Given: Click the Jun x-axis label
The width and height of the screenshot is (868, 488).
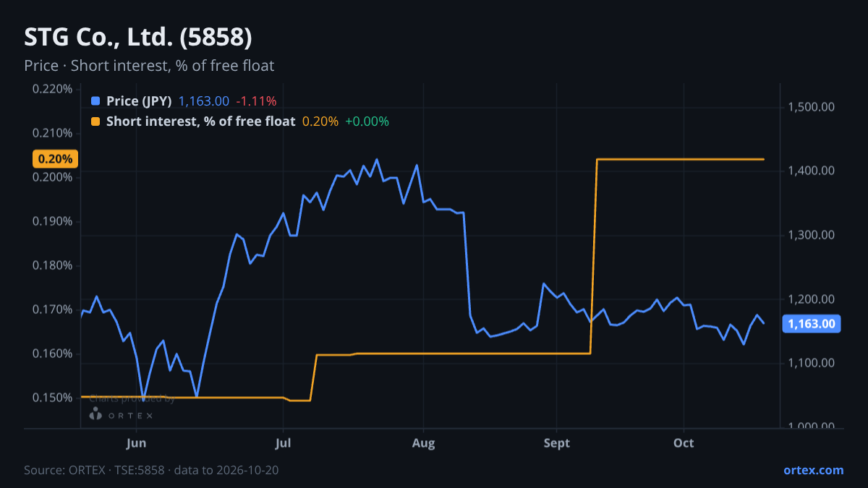Looking at the screenshot, I should pyautogui.click(x=136, y=442).
